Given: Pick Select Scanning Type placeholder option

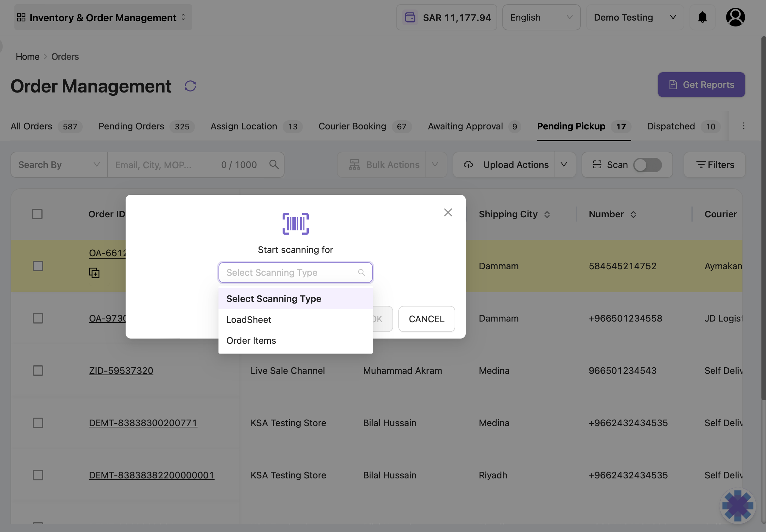Looking at the screenshot, I should 296,299.
